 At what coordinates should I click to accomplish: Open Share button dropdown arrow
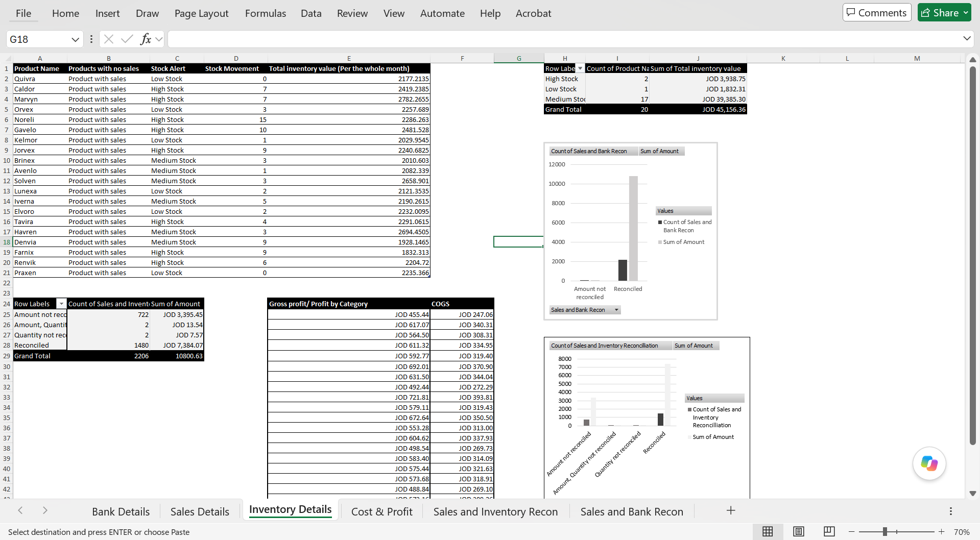click(x=966, y=13)
